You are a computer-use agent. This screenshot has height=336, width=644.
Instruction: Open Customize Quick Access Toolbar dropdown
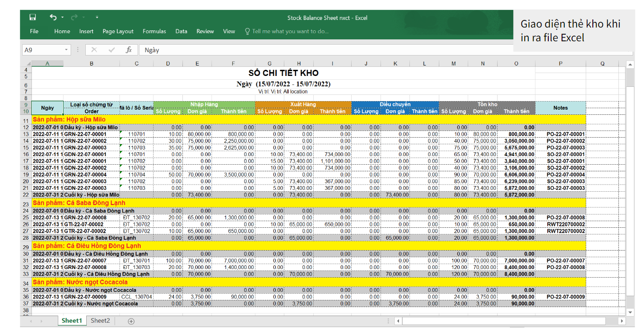[x=97, y=18]
